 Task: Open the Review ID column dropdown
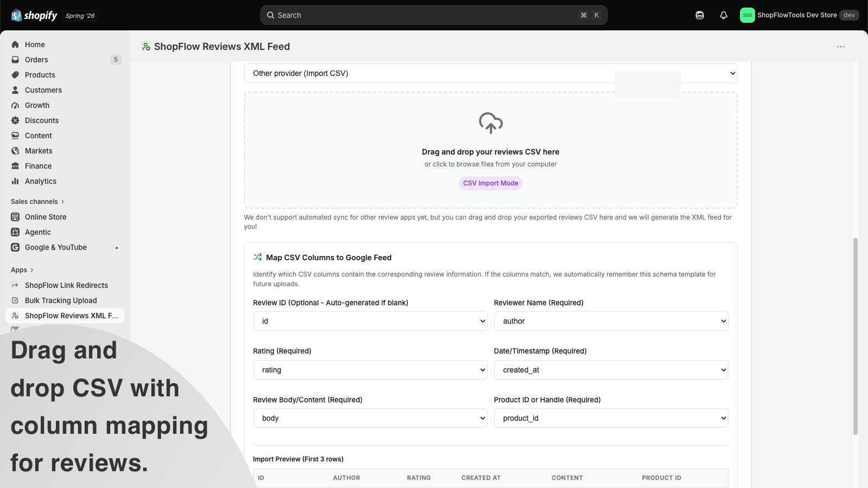point(370,321)
